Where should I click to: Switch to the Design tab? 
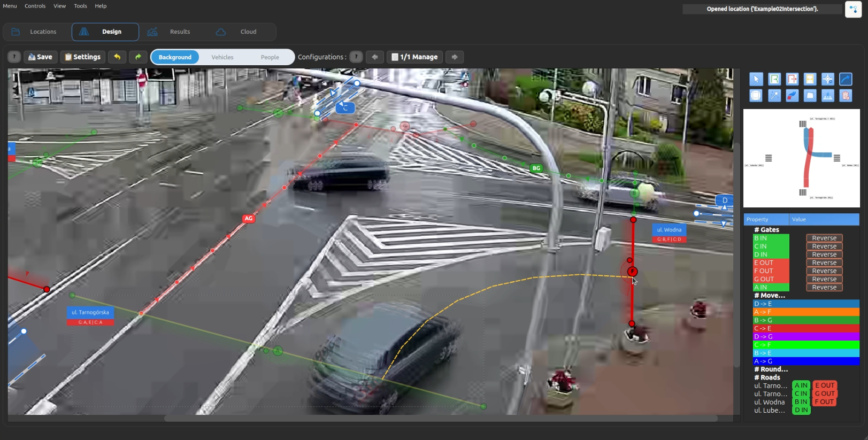(105, 32)
